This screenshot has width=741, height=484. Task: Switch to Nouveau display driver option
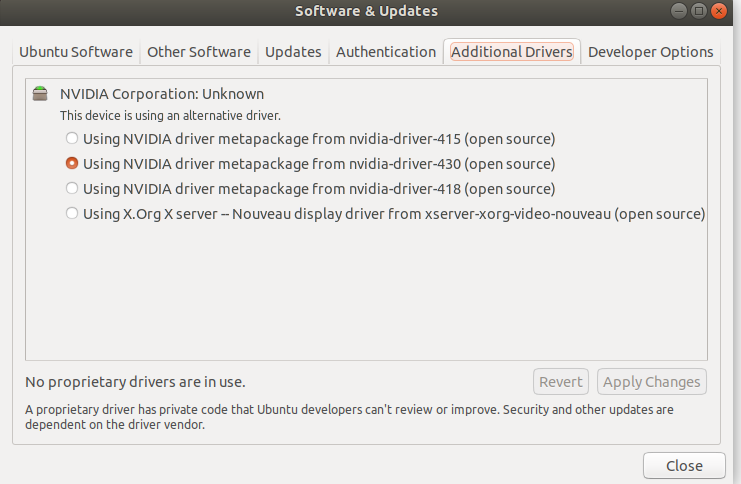(x=71, y=213)
